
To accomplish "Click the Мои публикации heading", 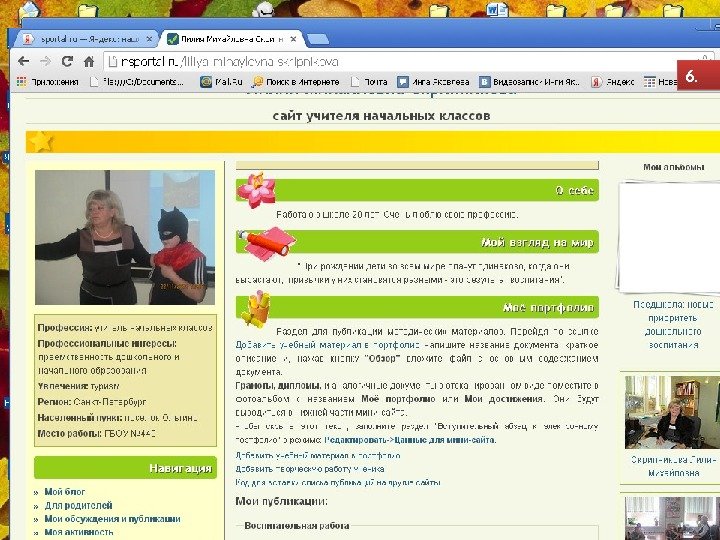I will coord(281,501).
